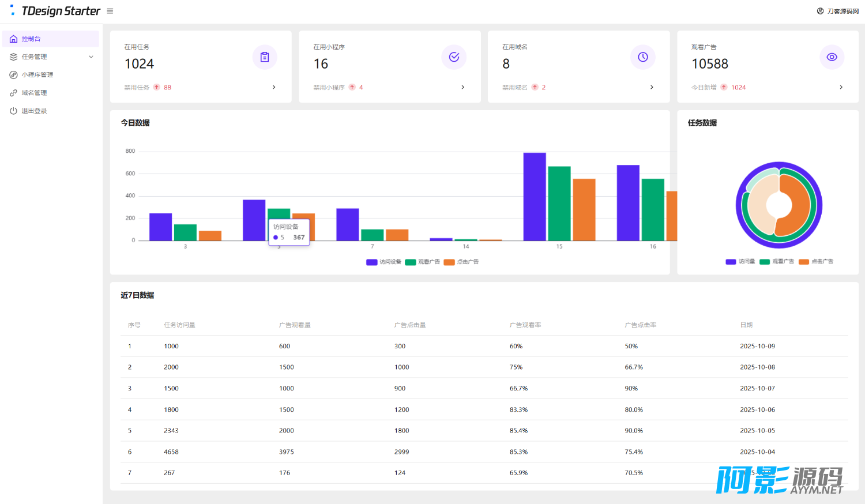Click the power icon beside 退出登录
Image resolution: width=865 pixels, height=504 pixels.
(13, 111)
